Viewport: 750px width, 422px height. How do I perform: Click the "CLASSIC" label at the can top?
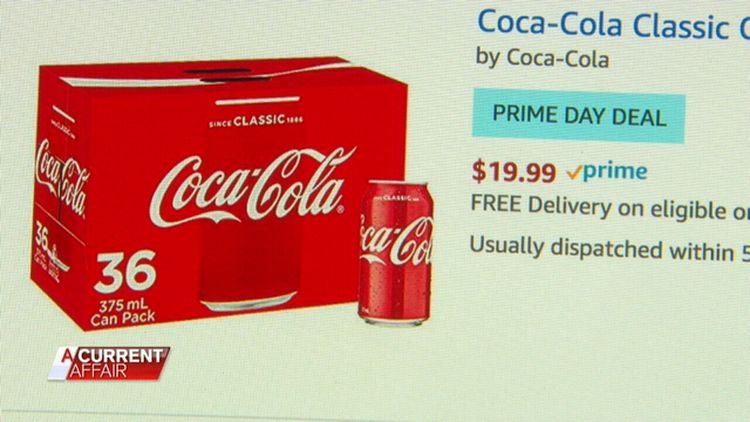pos(397,198)
